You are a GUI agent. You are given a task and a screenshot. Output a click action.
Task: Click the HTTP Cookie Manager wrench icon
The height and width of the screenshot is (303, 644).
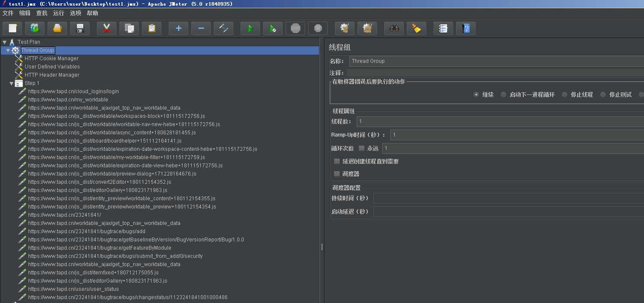click(x=19, y=59)
